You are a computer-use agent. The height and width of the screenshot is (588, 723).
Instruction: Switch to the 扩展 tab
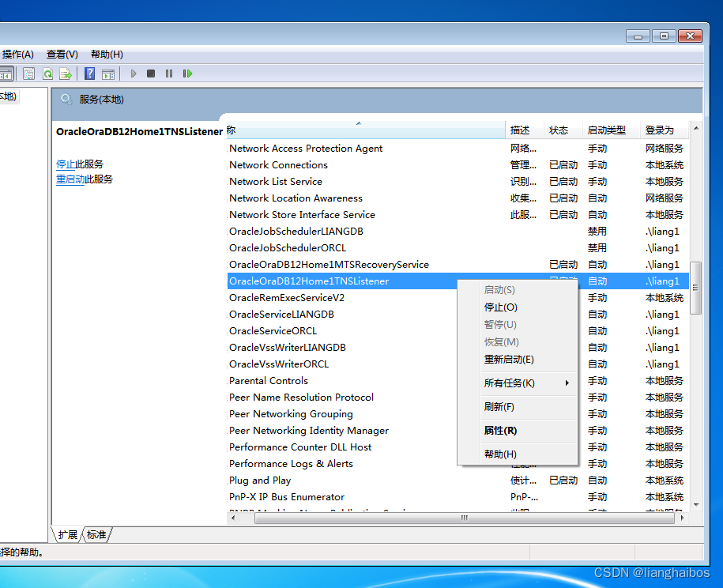[x=68, y=534]
